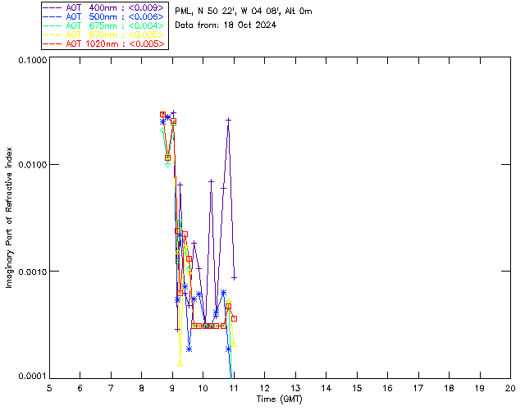Screen dimensions: 525x420
Task: Click the final red square marker at time 11
Action: pyautogui.click(x=235, y=318)
